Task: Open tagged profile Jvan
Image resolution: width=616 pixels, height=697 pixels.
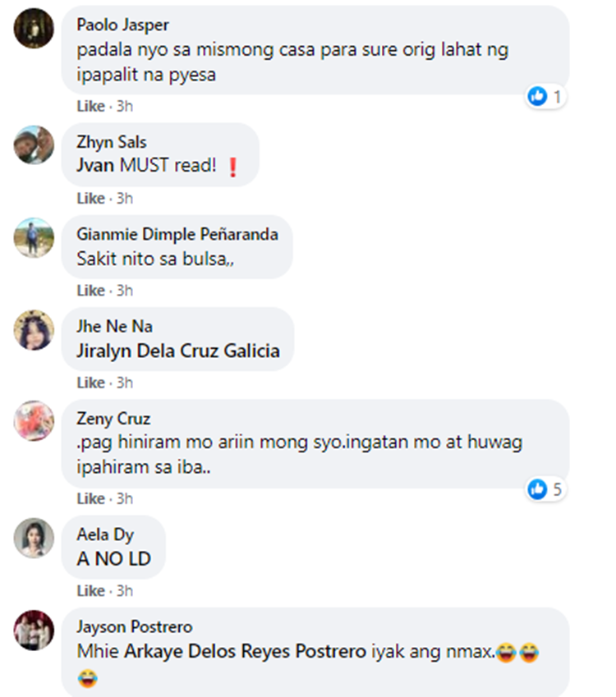Action: tap(95, 166)
